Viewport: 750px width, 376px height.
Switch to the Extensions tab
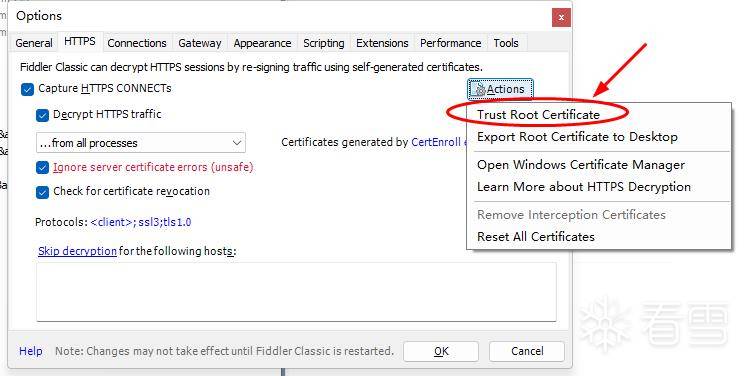[x=382, y=43]
